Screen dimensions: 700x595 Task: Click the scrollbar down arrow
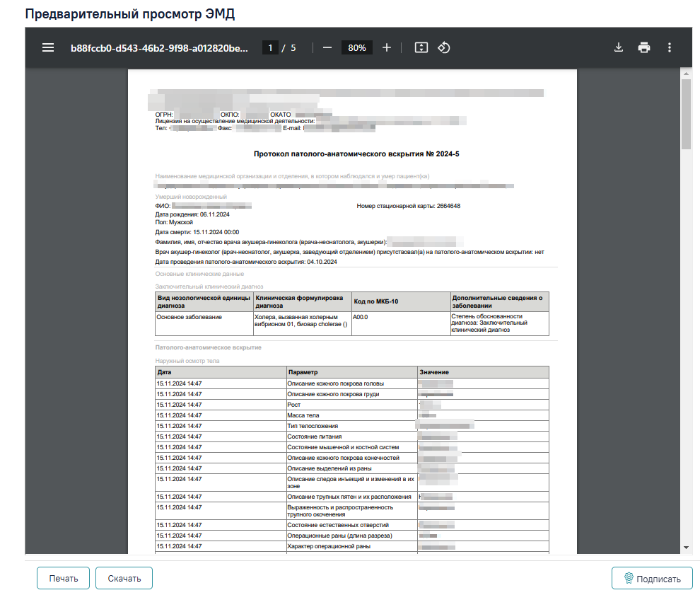click(x=686, y=547)
